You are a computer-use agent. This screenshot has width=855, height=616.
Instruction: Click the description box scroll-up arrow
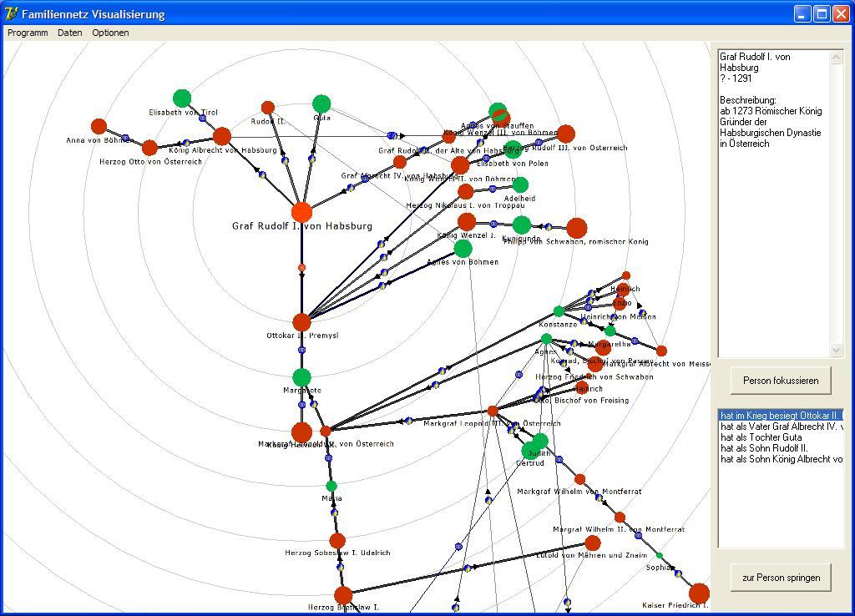(x=837, y=57)
